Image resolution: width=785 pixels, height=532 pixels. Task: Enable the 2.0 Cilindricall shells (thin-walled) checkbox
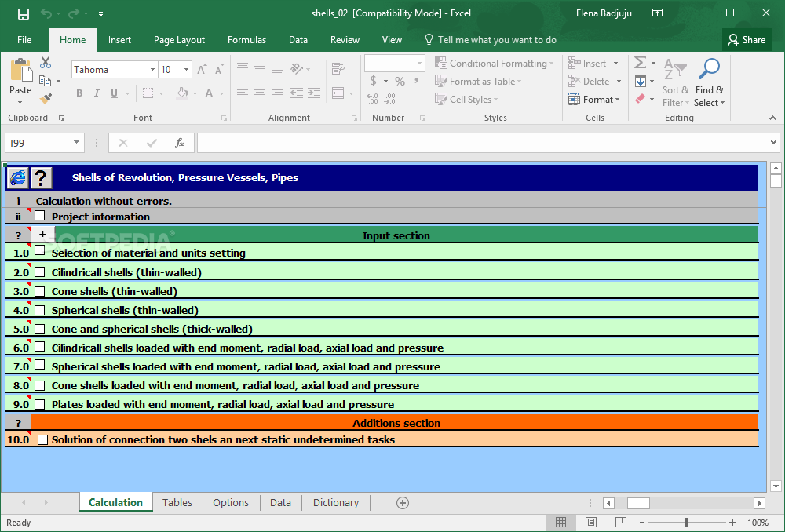coord(39,272)
